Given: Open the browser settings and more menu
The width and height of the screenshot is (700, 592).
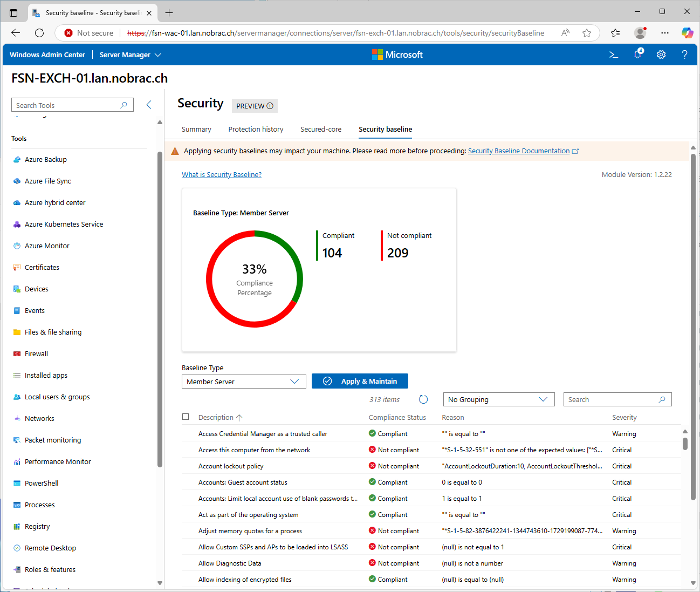Looking at the screenshot, I should click(x=665, y=33).
